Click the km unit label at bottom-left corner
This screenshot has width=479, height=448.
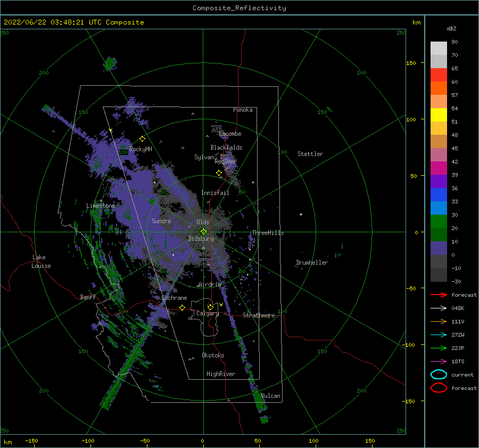click(x=8, y=442)
